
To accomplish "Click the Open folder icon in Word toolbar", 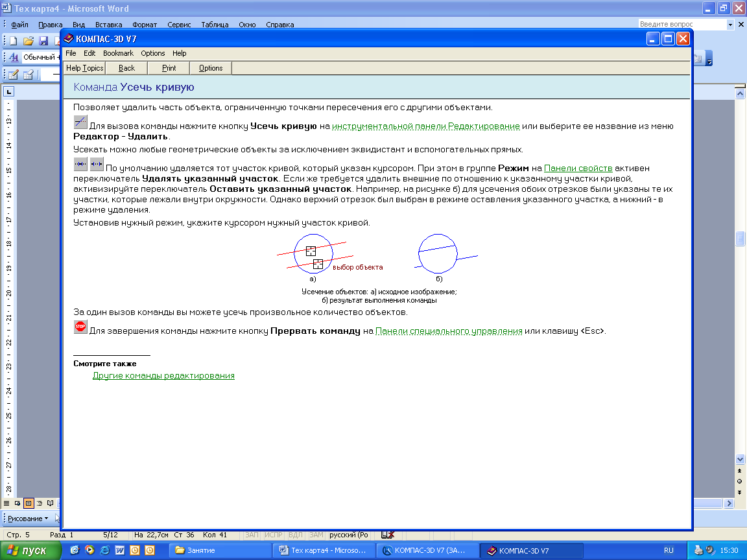I will click(x=29, y=41).
